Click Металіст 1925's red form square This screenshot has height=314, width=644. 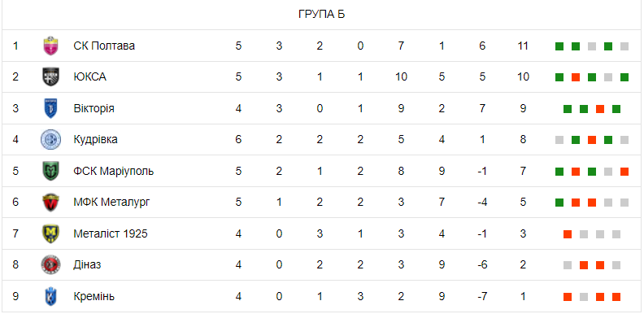(568, 234)
